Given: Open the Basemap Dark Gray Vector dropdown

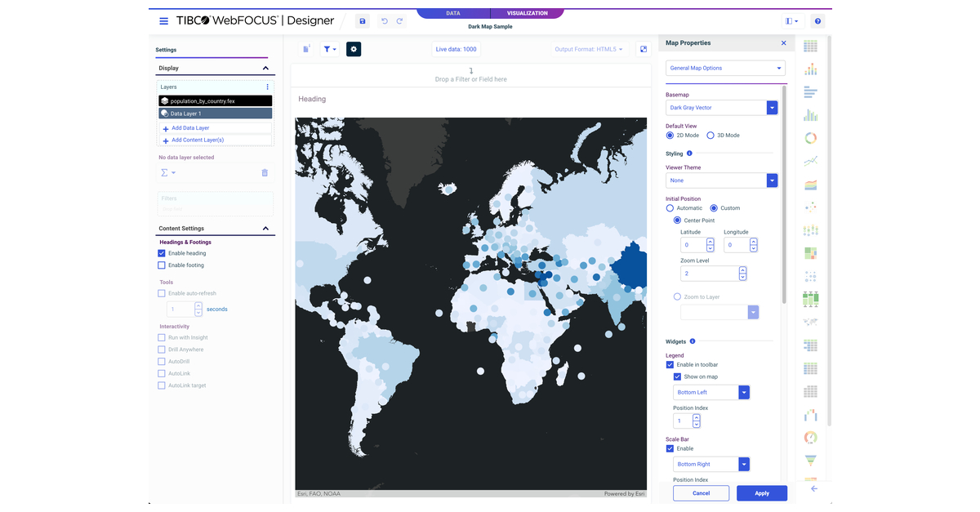Looking at the screenshot, I should pyautogui.click(x=771, y=108).
